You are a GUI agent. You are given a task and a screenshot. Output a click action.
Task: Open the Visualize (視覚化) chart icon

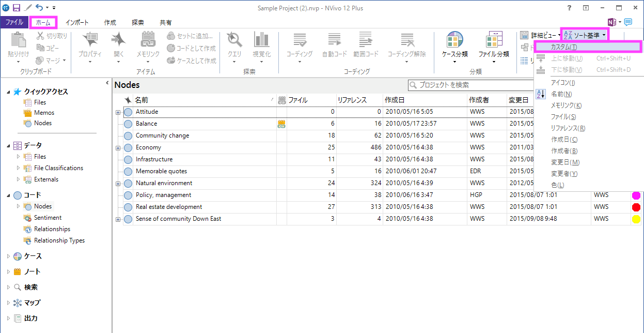(x=261, y=41)
